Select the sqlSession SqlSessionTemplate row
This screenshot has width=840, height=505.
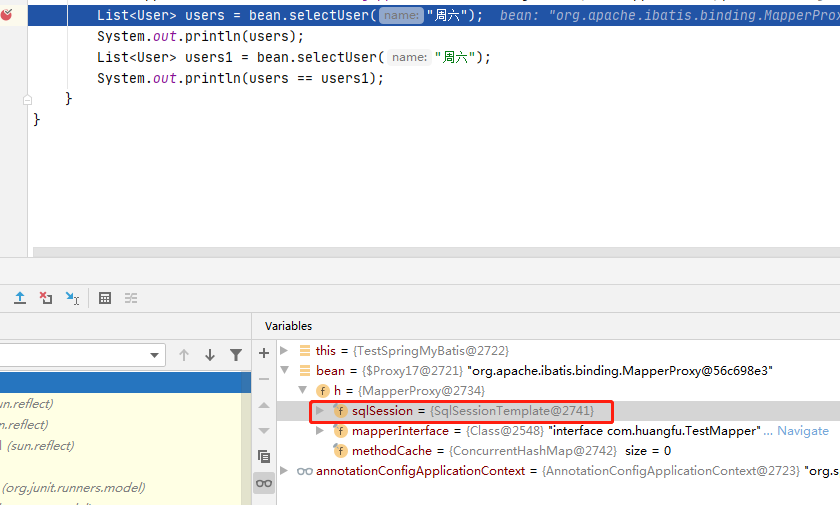pyautogui.click(x=558, y=411)
